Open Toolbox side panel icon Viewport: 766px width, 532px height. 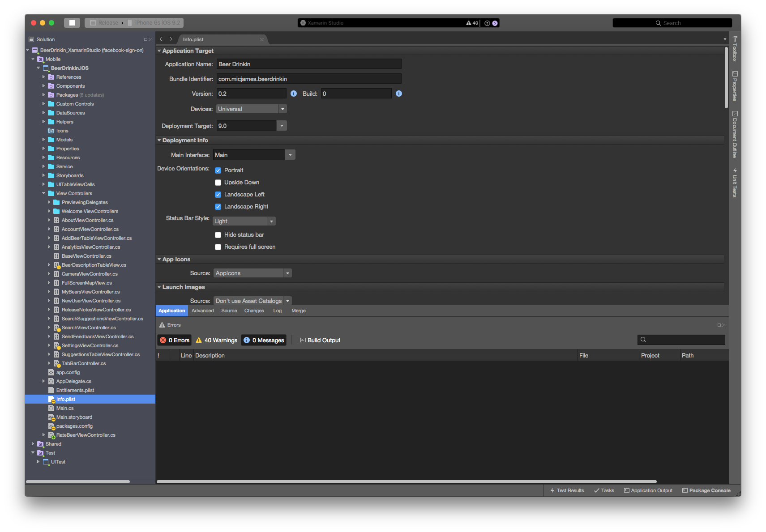point(735,49)
